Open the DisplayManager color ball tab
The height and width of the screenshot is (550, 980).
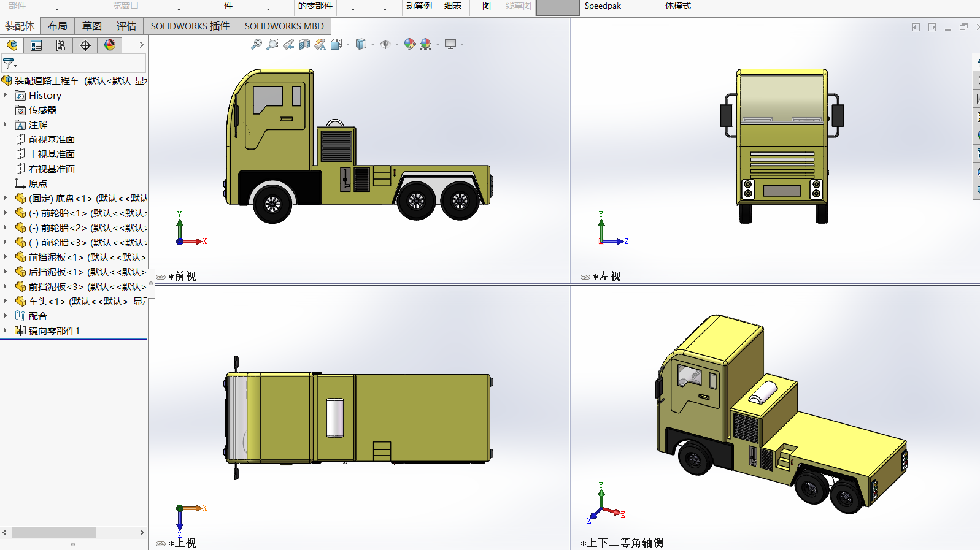110,45
